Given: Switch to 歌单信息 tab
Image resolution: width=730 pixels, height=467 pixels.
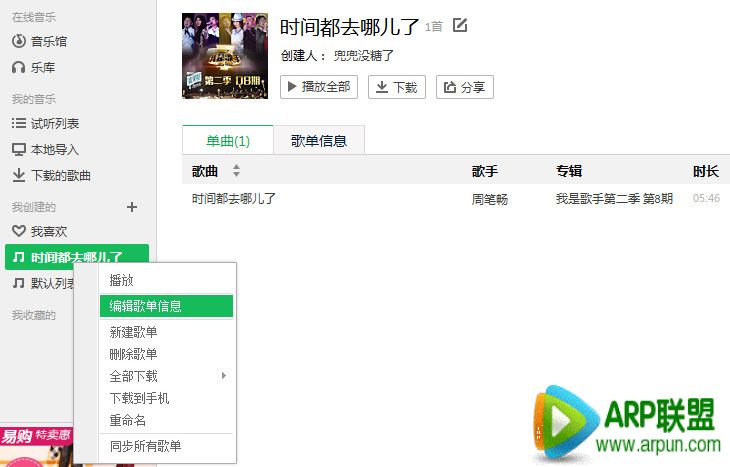Looking at the screenshot, I should pyautogui.click(x=319, y=140).
